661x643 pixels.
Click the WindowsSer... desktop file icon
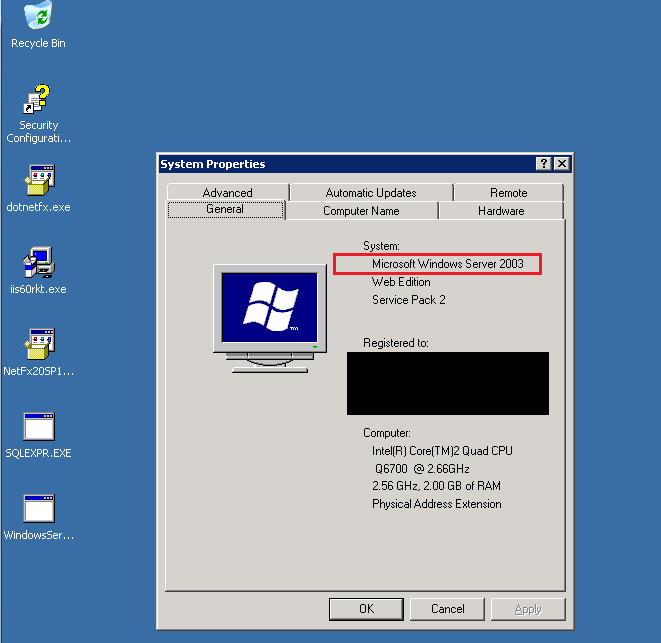38,509
